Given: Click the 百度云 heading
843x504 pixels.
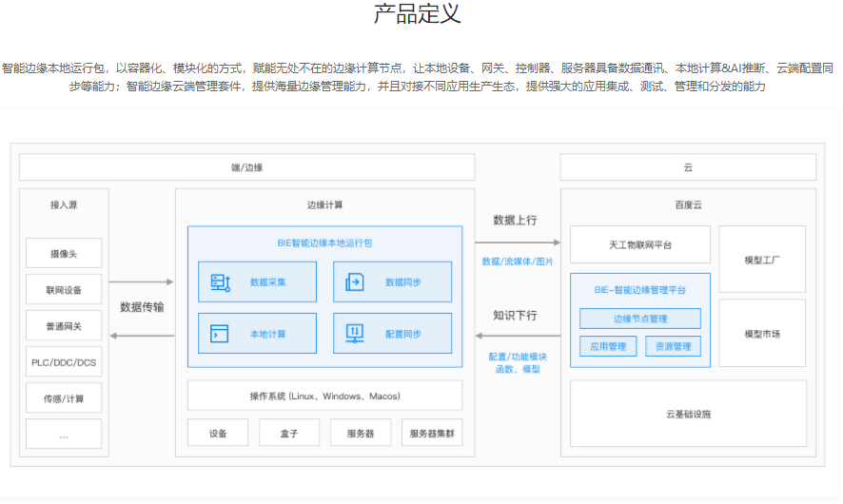Looking at the screenshot, I should [688, 204].
